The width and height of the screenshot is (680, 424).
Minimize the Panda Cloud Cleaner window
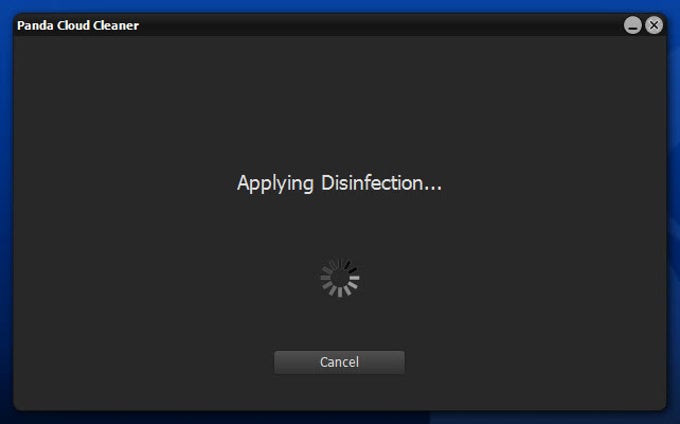(x=633, y=25)
